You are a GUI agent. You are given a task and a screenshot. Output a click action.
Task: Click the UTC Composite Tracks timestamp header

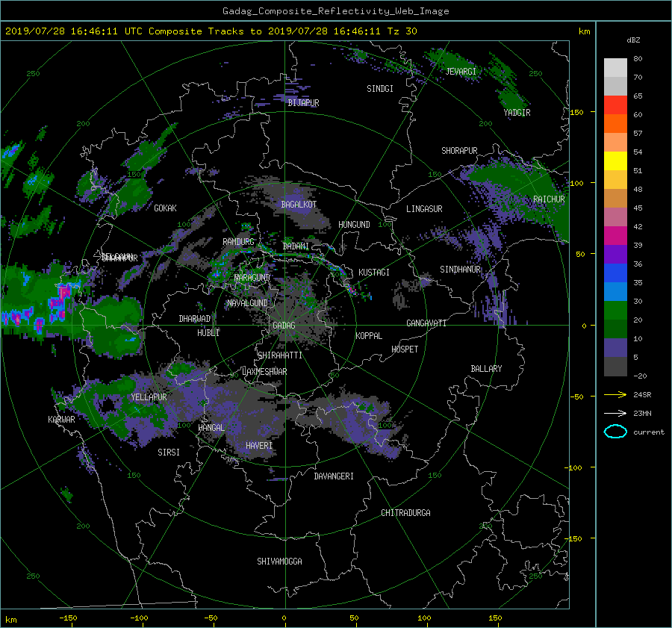(211, 31)
